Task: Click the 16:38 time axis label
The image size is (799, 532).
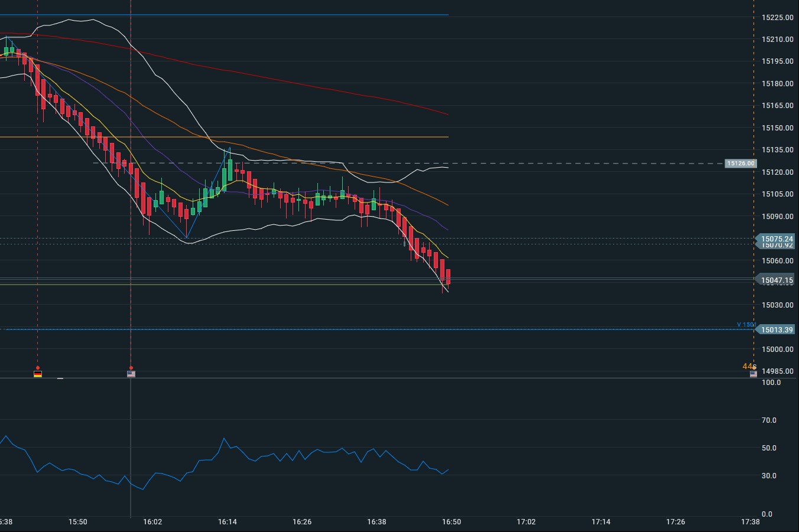Action: 377,522
